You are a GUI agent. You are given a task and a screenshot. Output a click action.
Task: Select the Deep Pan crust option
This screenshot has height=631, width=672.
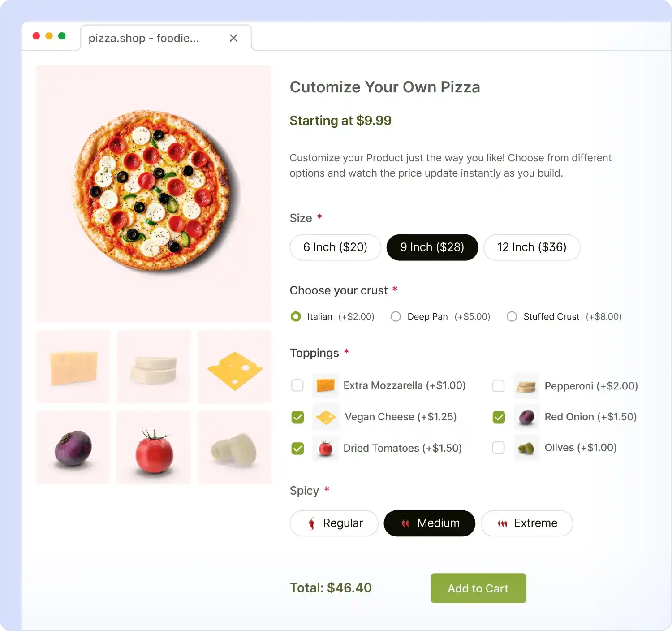(x=396, y=316)
